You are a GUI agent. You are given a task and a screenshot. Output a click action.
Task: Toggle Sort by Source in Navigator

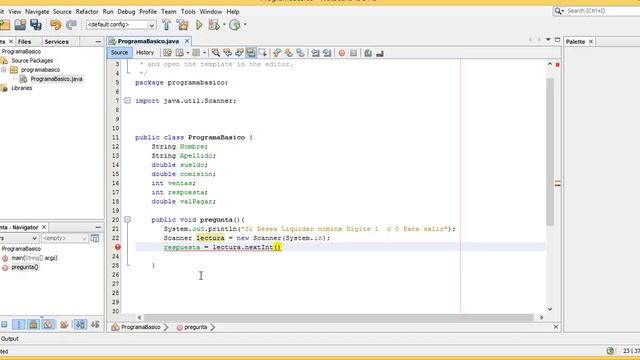pos(95,324)
